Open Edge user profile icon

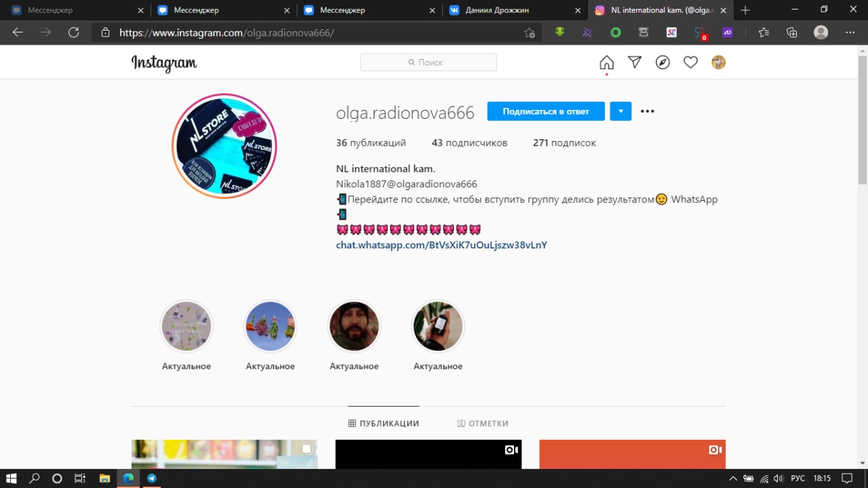[821, 33]
